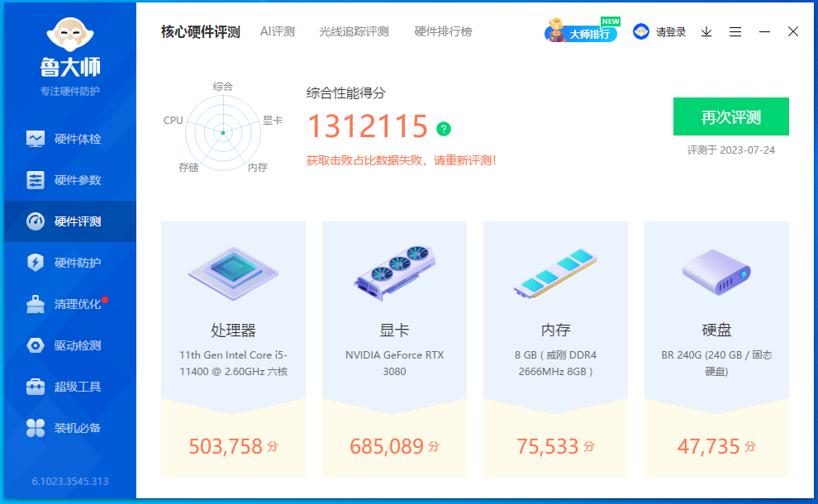Screen dimensions: 818x504
Task: Close the 鲁大师 window
Action: pyautogui.click(x=793, y=32)
